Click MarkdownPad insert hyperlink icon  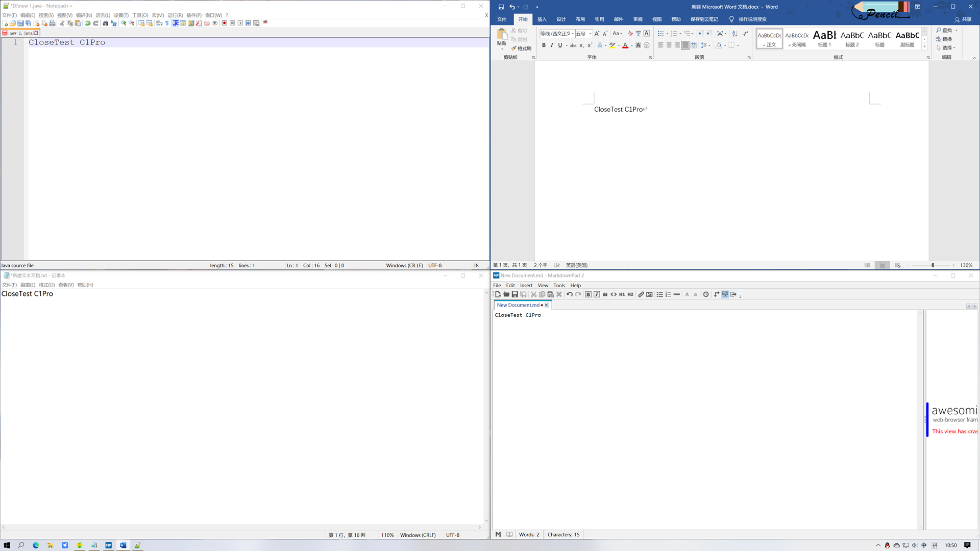(641, 294)
